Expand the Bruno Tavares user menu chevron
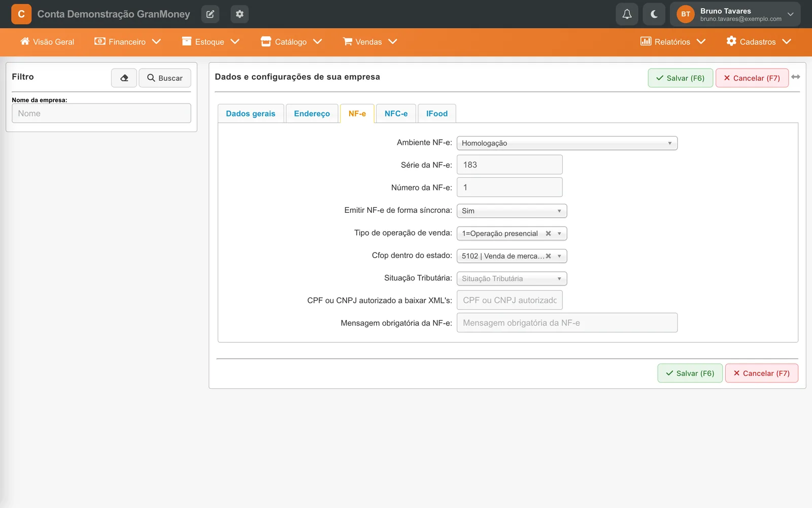The image size is (812, 508). pos(790,14)
